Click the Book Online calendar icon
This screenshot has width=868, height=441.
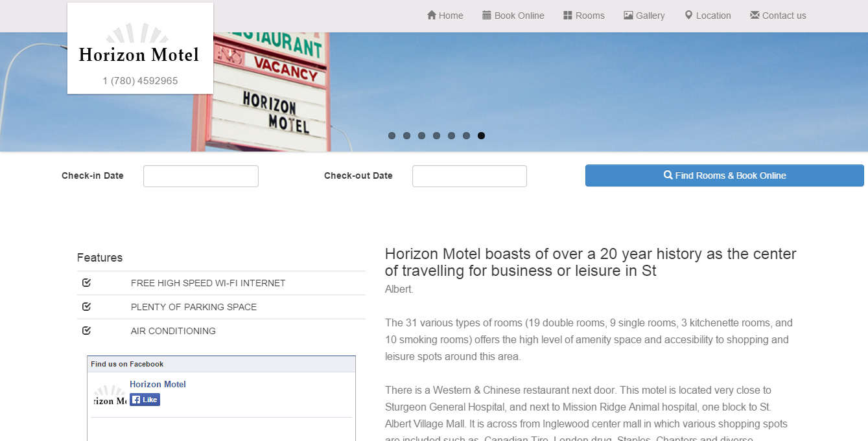pos(487,15)
